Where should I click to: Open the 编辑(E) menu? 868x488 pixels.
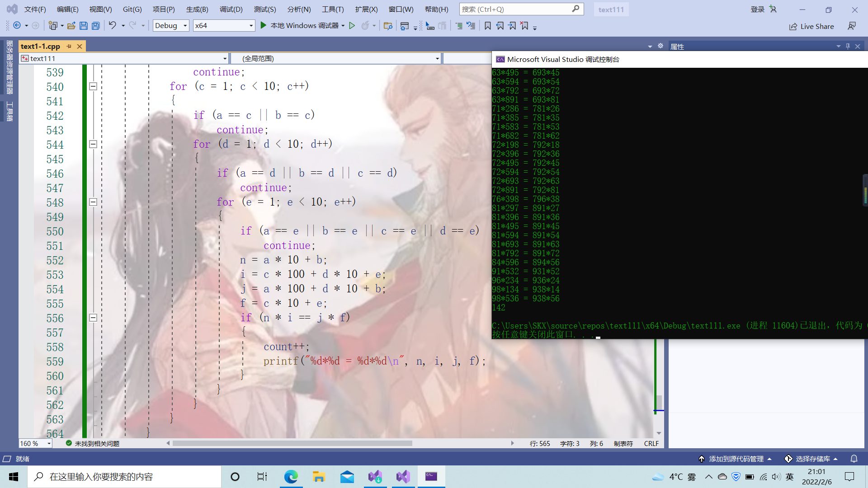point(68,9)
